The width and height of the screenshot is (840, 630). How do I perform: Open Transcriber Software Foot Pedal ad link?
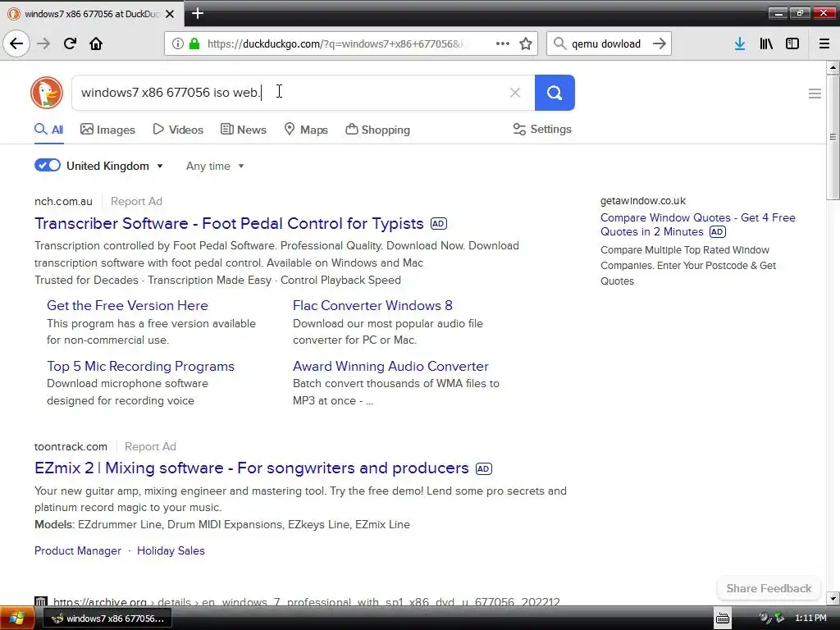(229, 223)
